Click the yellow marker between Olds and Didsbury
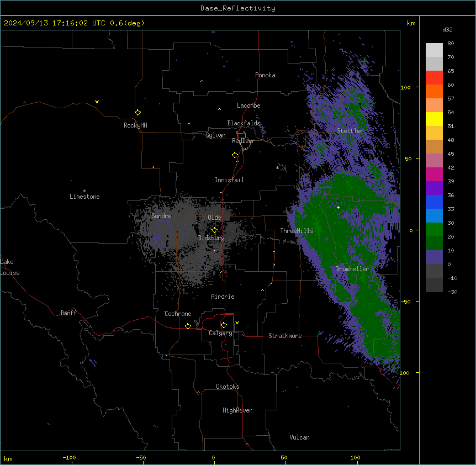Viewport: 476px width, 465px height. click(x=214, y=230)
